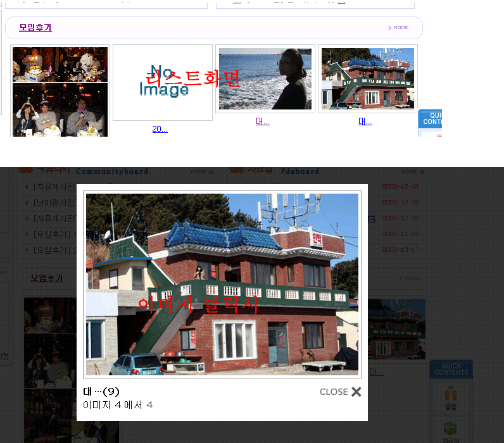Click MORE in the top 모임후기 section
Viewport: 504px width, 443px height.
point(398,28)
